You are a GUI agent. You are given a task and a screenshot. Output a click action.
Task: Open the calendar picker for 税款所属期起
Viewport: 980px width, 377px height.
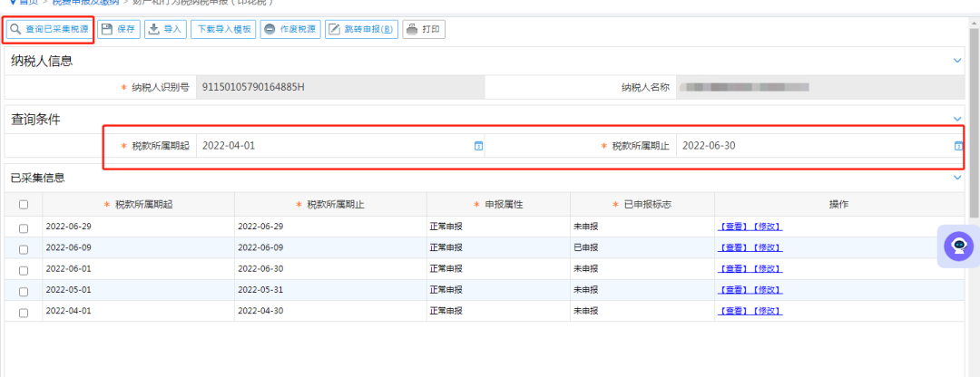[478, 146]
